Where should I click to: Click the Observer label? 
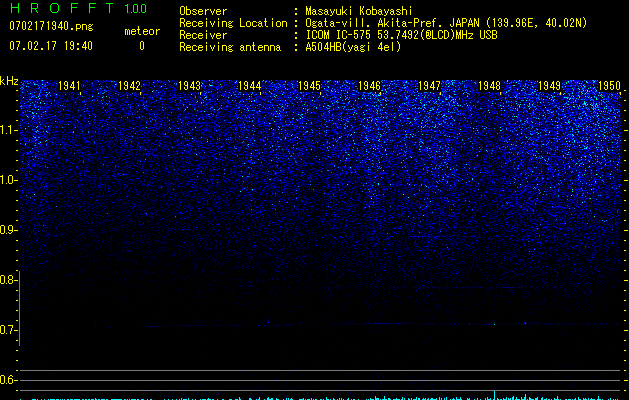203,11
